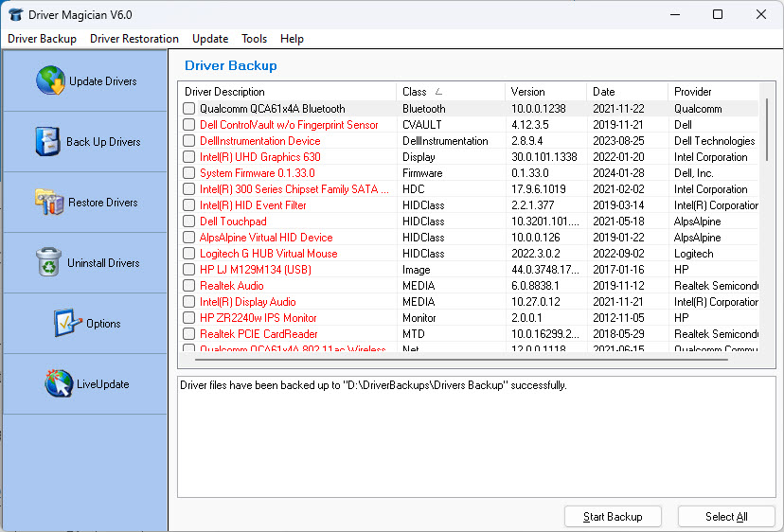
Task: Click the Dell Technologies provider cell
Action: click(x=715, y=140)
